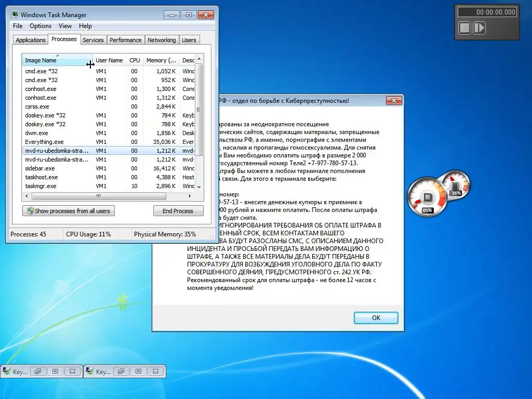Click the recorder play/step button
Viewport: 532px width, 399px height.
(x=479, y=28)
